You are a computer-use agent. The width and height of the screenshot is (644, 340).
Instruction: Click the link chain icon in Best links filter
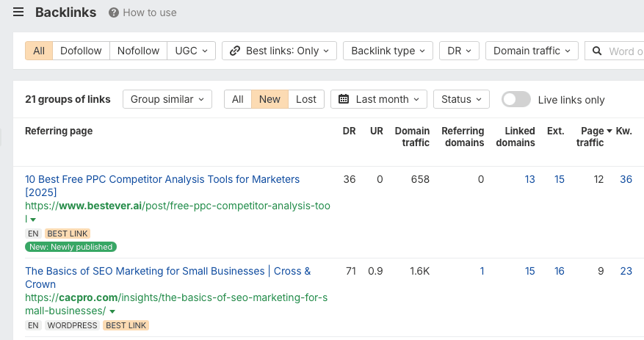click(235, 51)
